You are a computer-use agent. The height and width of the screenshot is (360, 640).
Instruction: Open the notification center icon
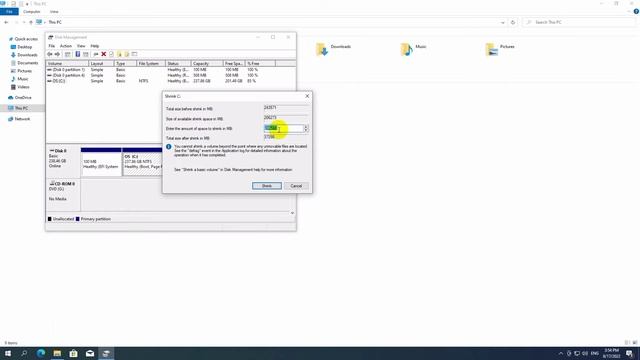pyautogui.click(x=630, y=353)
